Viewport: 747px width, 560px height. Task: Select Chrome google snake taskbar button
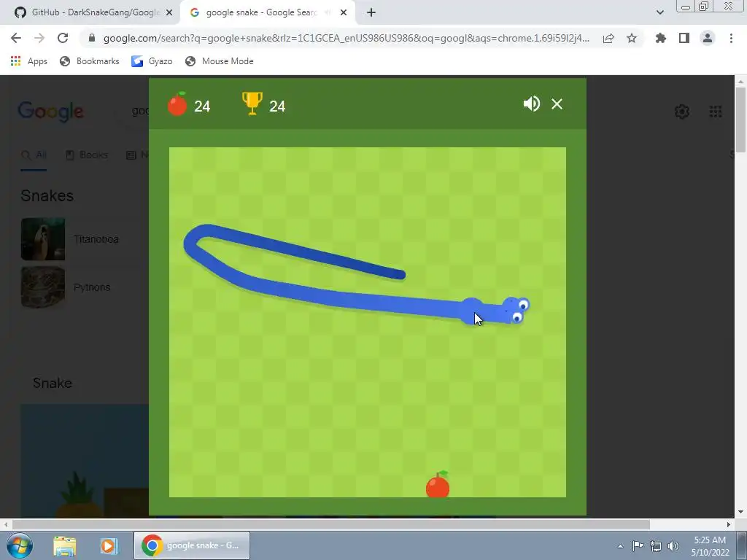click(192, 545)
